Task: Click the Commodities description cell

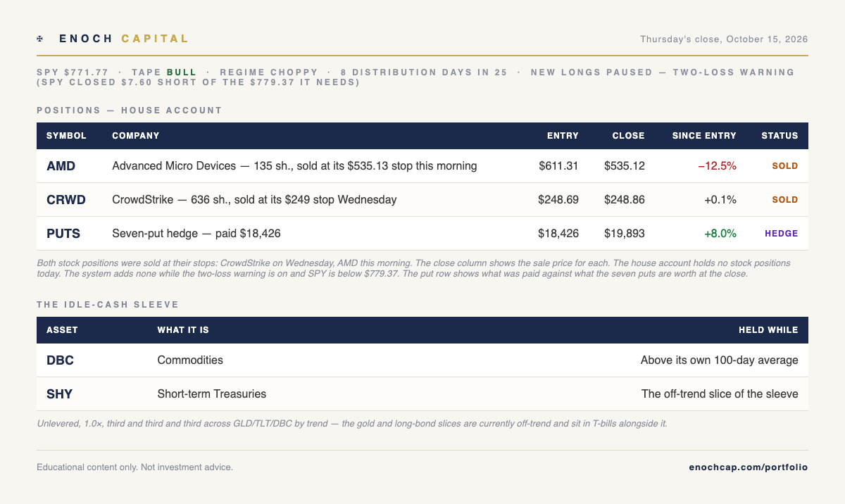Action: click(190, 360)
